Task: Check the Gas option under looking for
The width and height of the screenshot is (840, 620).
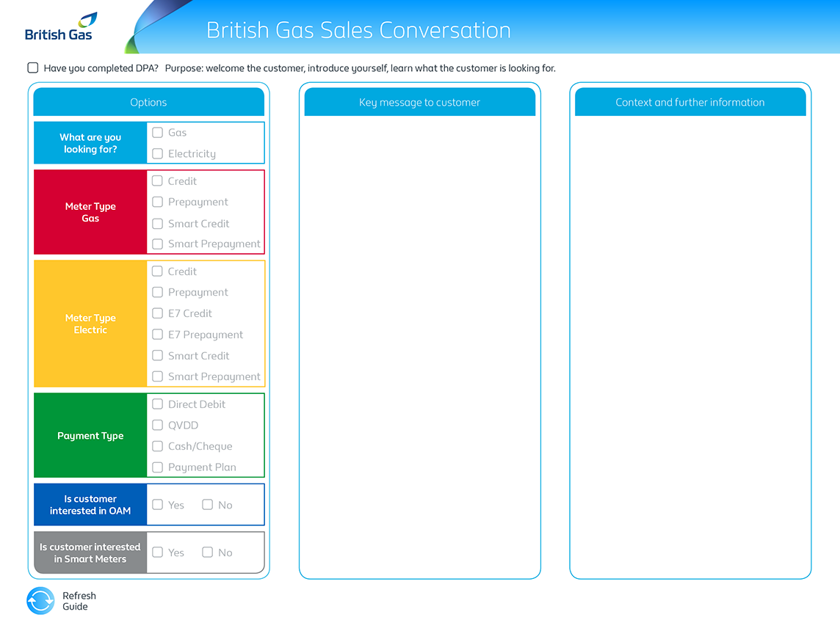Action: (x=157, y=133)
